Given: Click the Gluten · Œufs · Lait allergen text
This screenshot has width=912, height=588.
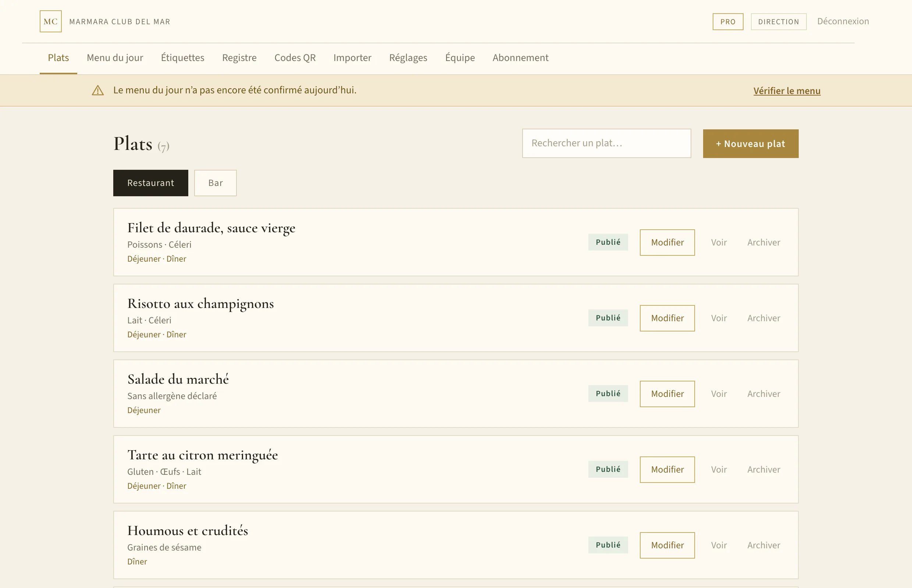Looking at the screenshot, I should tap(164, 472).
